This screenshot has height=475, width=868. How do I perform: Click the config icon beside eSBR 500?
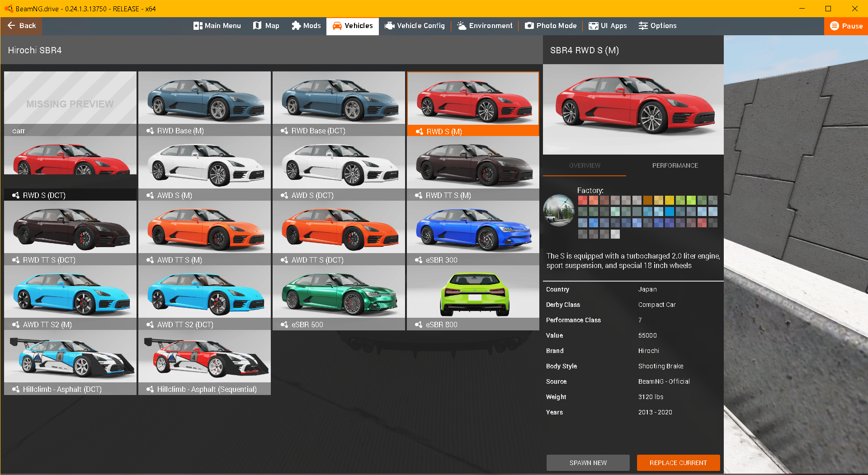coord(284,325)
